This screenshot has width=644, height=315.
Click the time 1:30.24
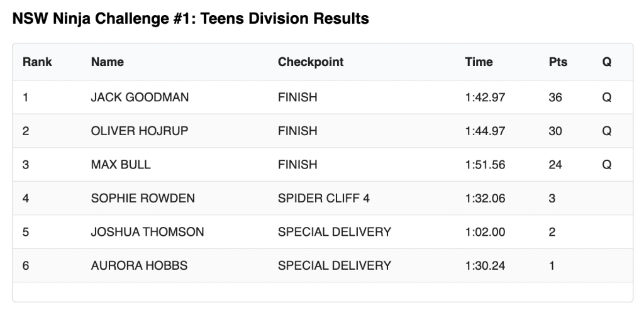tap(485, 265)
